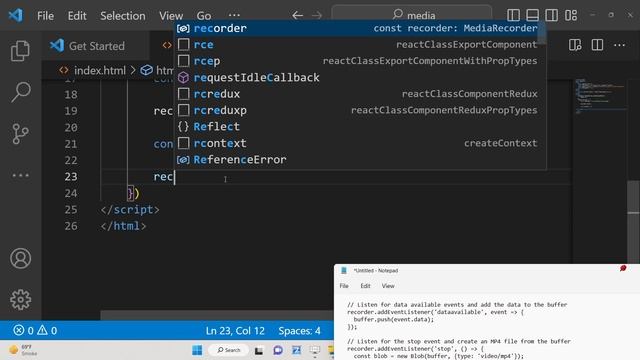Open the File menu in VS Code
The height and width of the screenshot is (360, 640).
click(x=45, y=16)
